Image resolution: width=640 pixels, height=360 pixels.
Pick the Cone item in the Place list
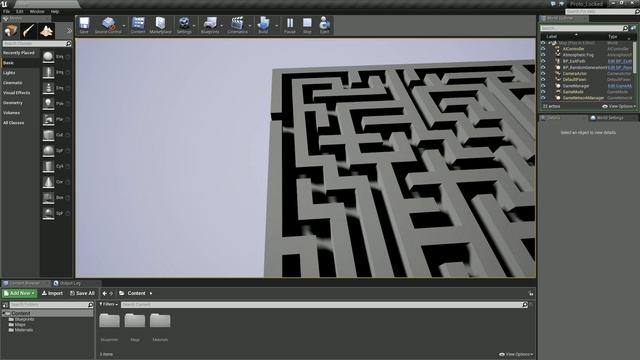56,182
